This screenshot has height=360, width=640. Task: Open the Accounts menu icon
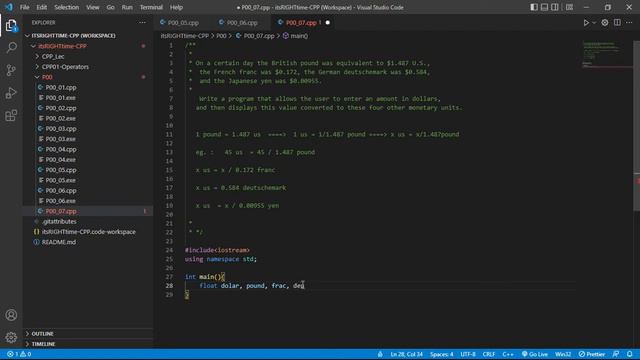[x=11, y=315]
